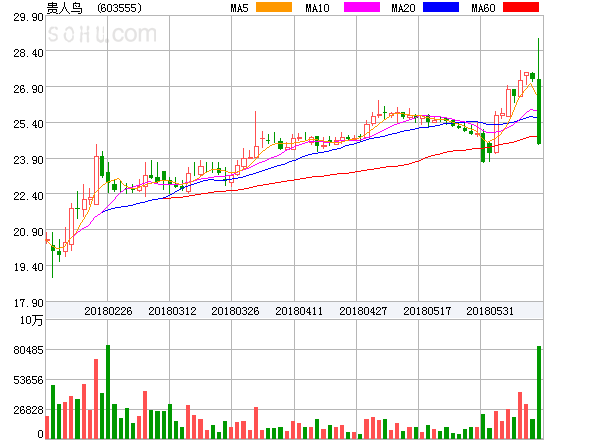Click the stock code (603555)
This screenshot has height=440, width=600.
coord(119,8)
